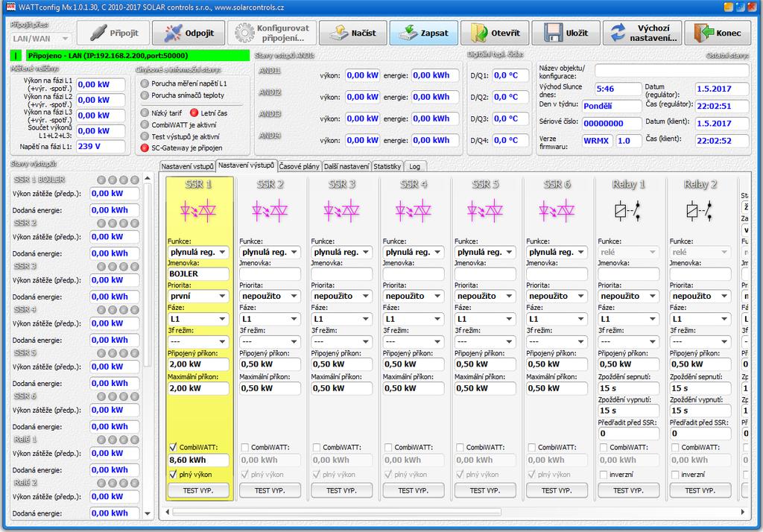
Task: Switch to Nastavení vstupů tab
Action: [187, 166]
